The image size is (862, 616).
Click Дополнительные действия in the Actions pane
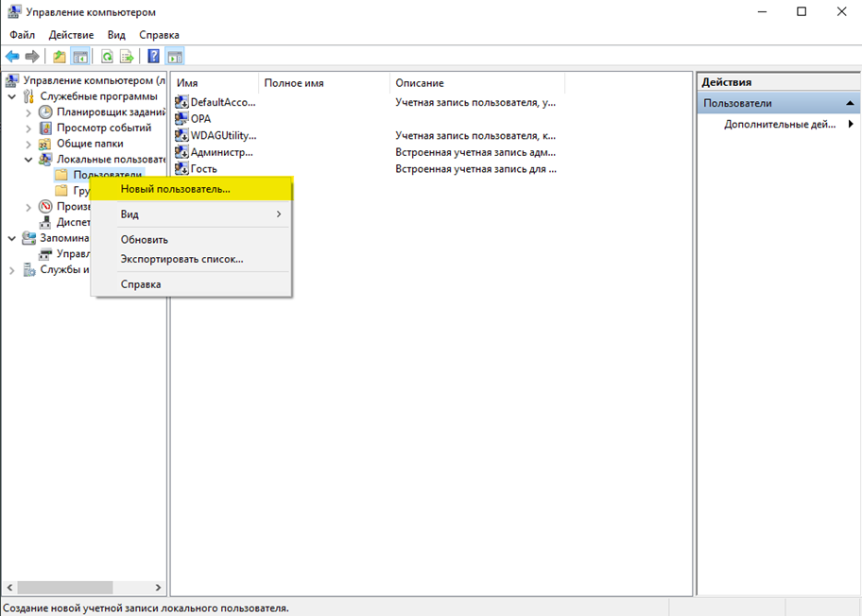pyautogui.click(x=780, y=125)
